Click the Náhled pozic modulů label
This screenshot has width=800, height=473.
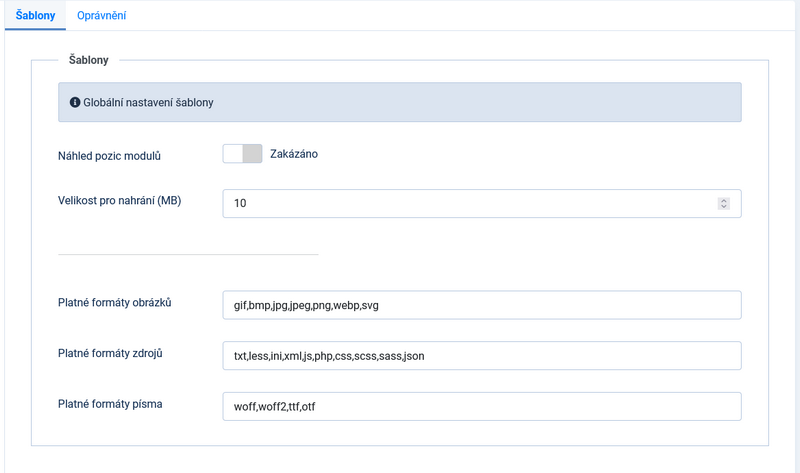(110, 156)
